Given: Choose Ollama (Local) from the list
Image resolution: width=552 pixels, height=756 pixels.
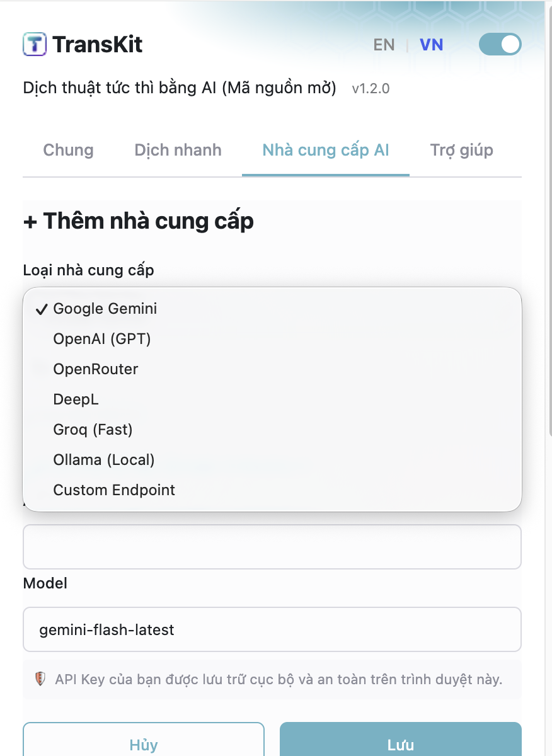Looking at the screenshot, I should click(103, 460).
